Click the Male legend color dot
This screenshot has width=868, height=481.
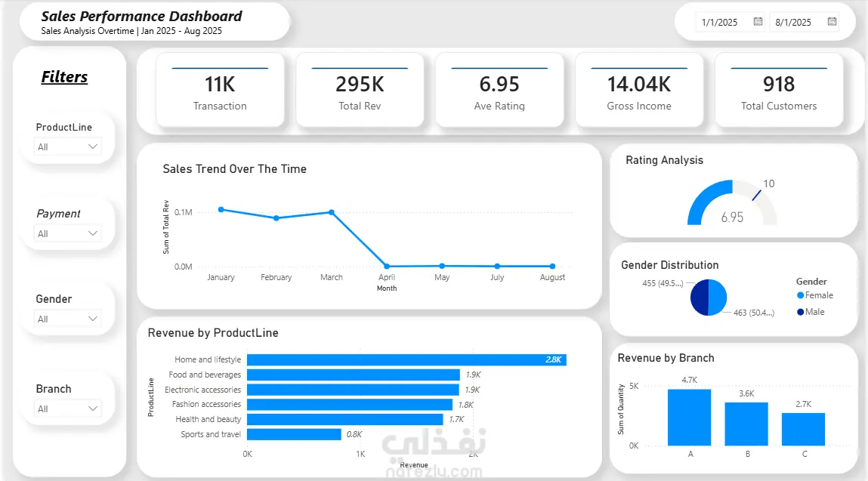point(800,312)
